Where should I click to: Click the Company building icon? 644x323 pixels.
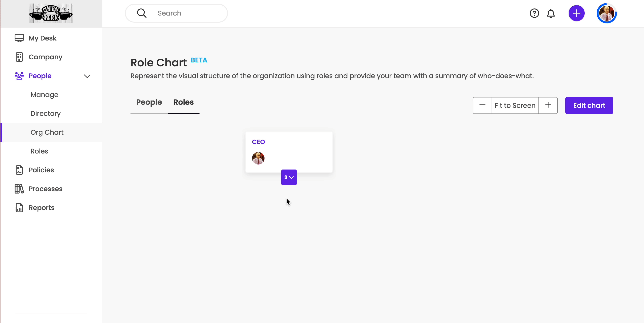pos(19,57)
